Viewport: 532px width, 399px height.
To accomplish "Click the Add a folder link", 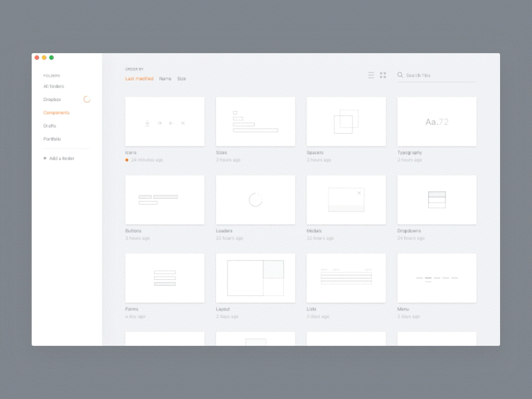I will 61,158.
